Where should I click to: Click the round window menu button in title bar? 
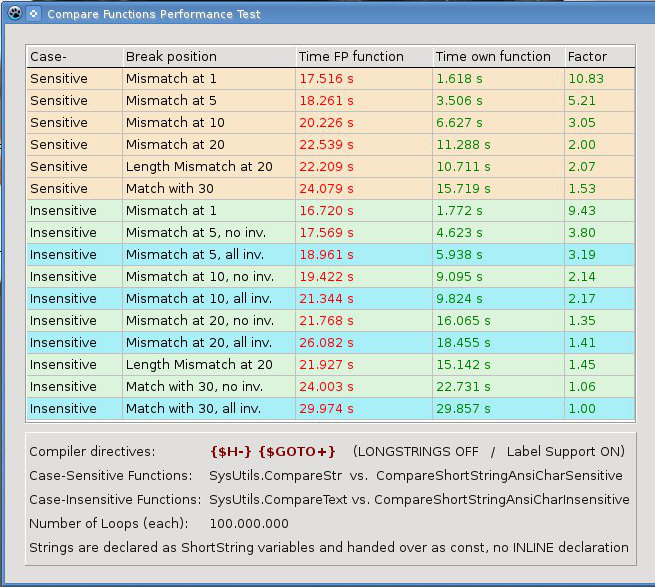[33, 14]
